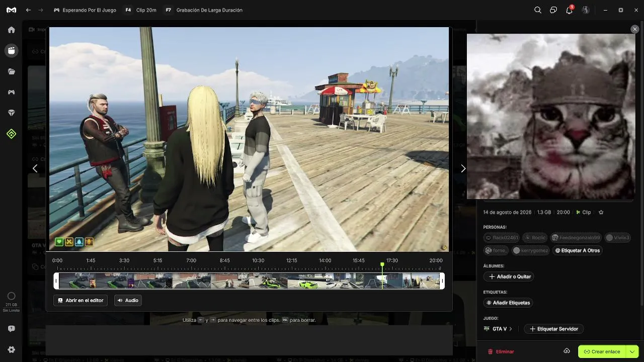Click the Medal logo in the top bar
The width and height of the screenshot is (644, 362).
point(11,10)
